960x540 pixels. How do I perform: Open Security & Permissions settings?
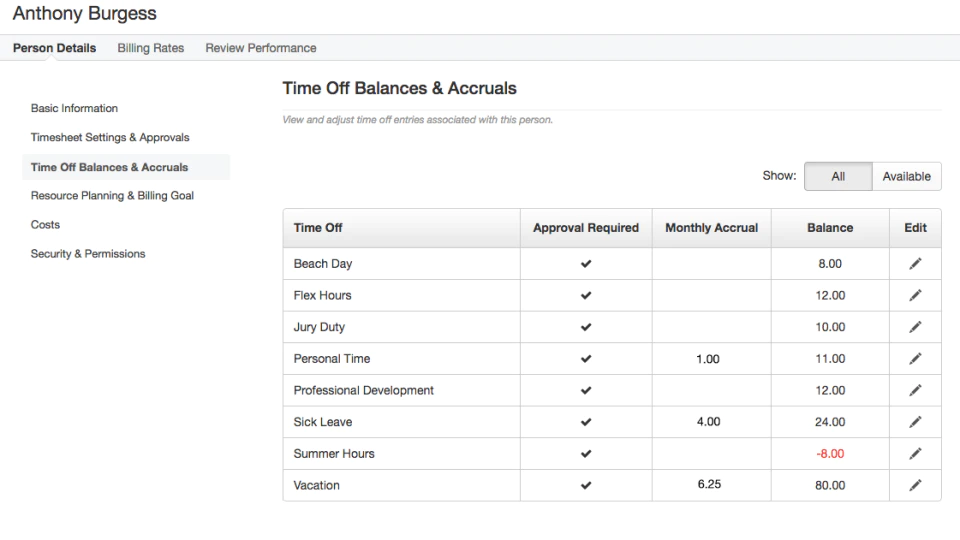point(88,254)
